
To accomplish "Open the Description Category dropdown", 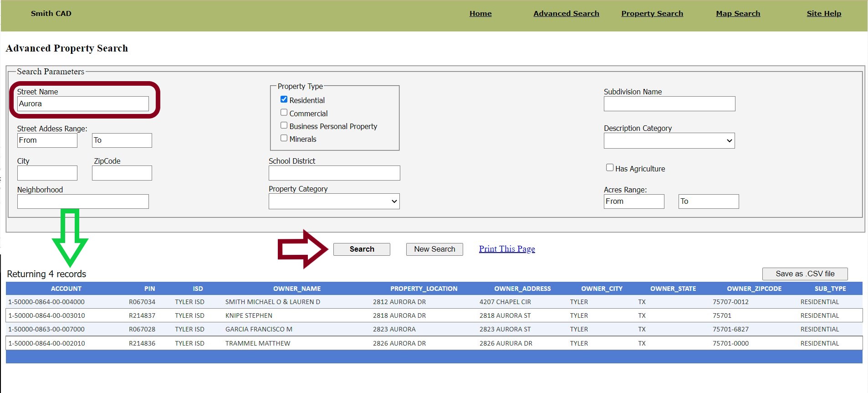I will click(669, 141).
